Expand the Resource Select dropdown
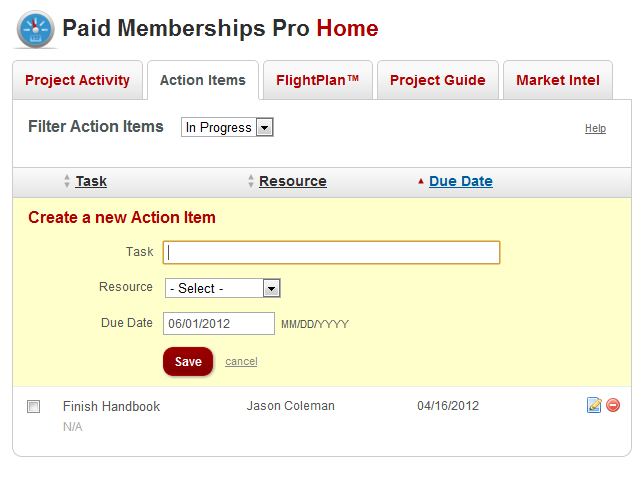Screen dimensions: 644x478 [x=223, y=288]
